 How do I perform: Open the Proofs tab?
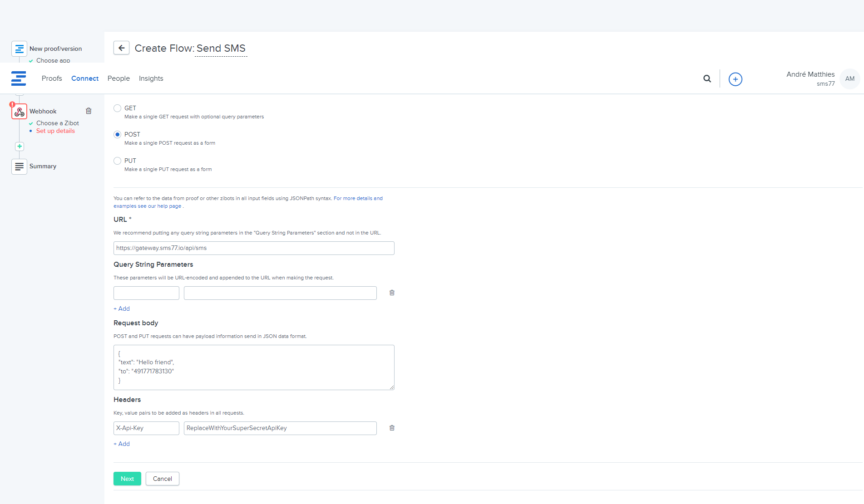click(52, 78)
